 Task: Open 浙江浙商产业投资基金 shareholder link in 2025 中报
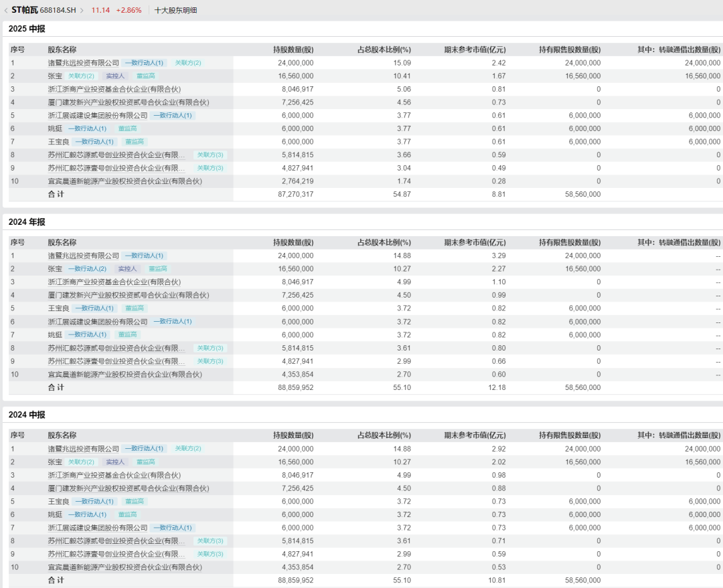coord(114,89)
